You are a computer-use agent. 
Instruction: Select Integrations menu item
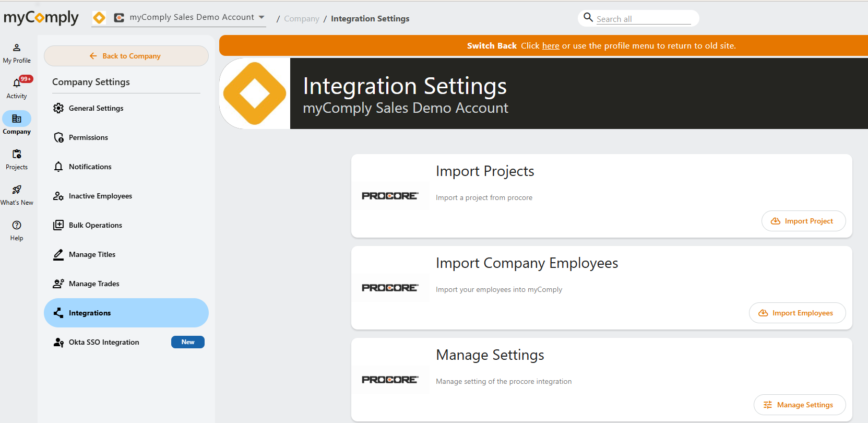[126, 313]
